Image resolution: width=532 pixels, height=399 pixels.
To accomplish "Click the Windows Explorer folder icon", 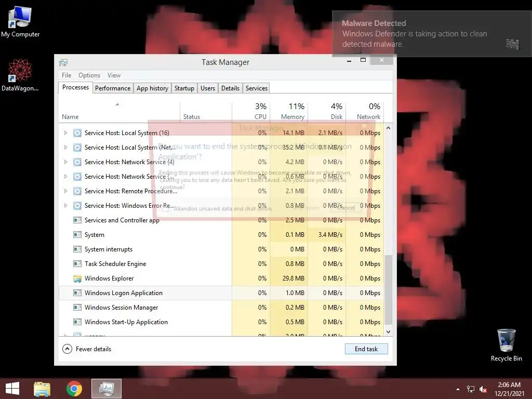I will pyautogui.click(x=77, y=278).
